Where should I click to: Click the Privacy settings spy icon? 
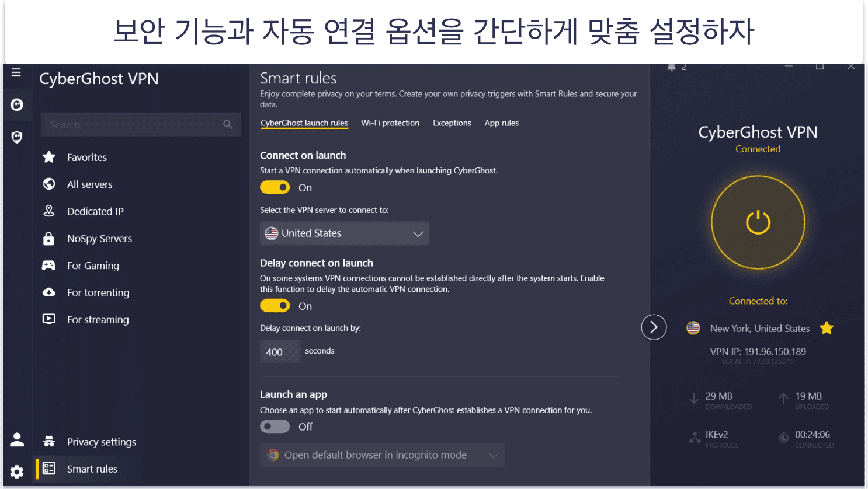coord(49,441)
